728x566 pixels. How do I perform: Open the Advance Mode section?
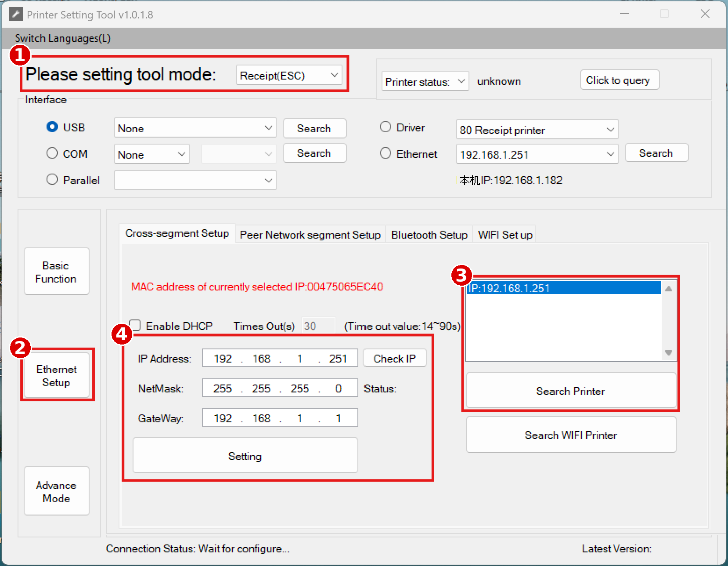click(56, 491)
